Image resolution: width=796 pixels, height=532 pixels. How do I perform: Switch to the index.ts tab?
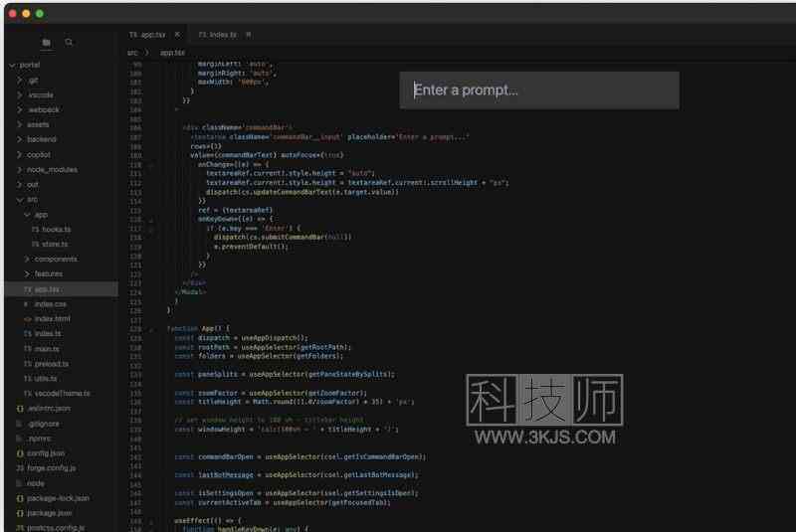218,35
